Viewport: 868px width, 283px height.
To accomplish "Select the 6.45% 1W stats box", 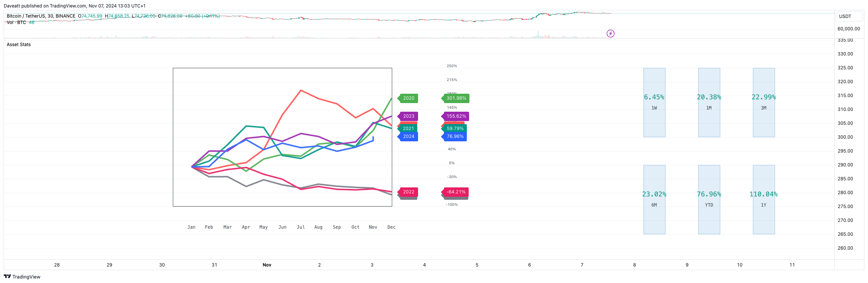I will coord(654,102).
